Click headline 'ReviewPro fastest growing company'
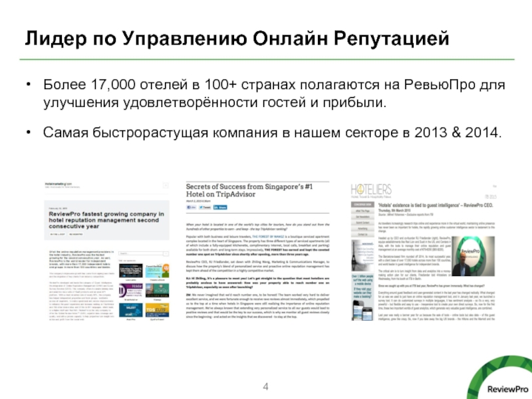532x399 pixels. pos(106,220)
